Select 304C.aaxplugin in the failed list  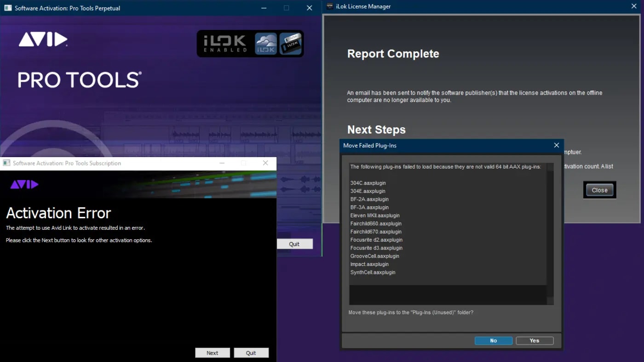pos(368,183)
